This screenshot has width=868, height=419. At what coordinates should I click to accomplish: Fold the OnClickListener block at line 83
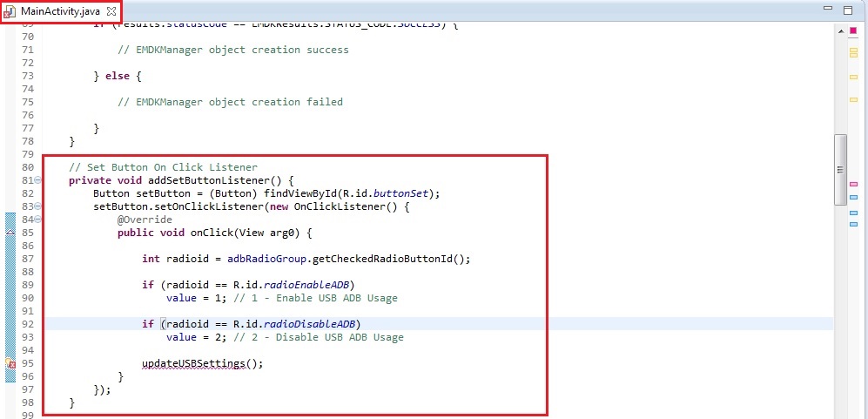click(x=38, y=206)
